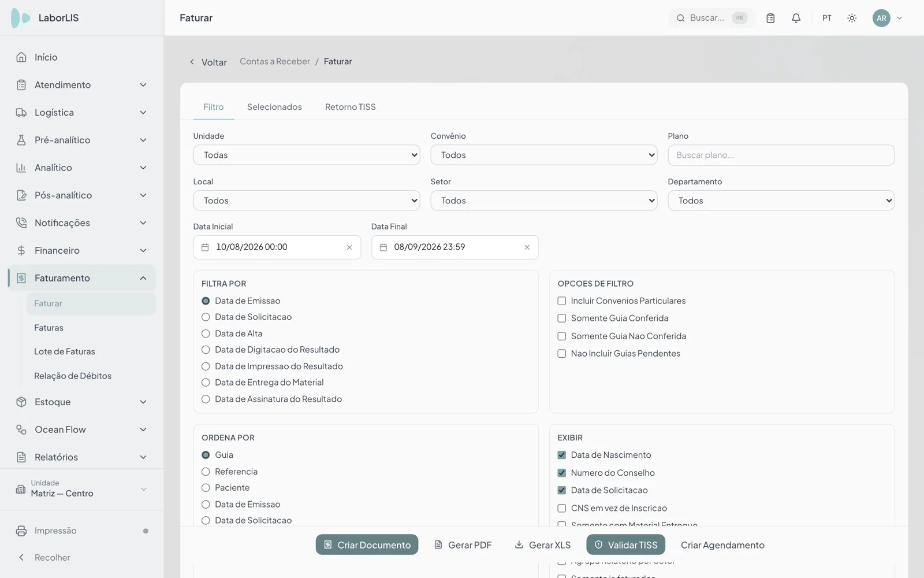The width and height of the screenshot is (924, 578).
Task: Click the Criar Documento button
Action: (x=367, y=545)
